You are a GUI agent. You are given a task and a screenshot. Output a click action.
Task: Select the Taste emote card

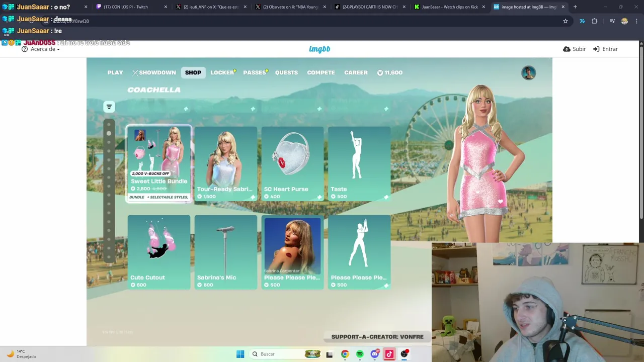click(359, 163)
